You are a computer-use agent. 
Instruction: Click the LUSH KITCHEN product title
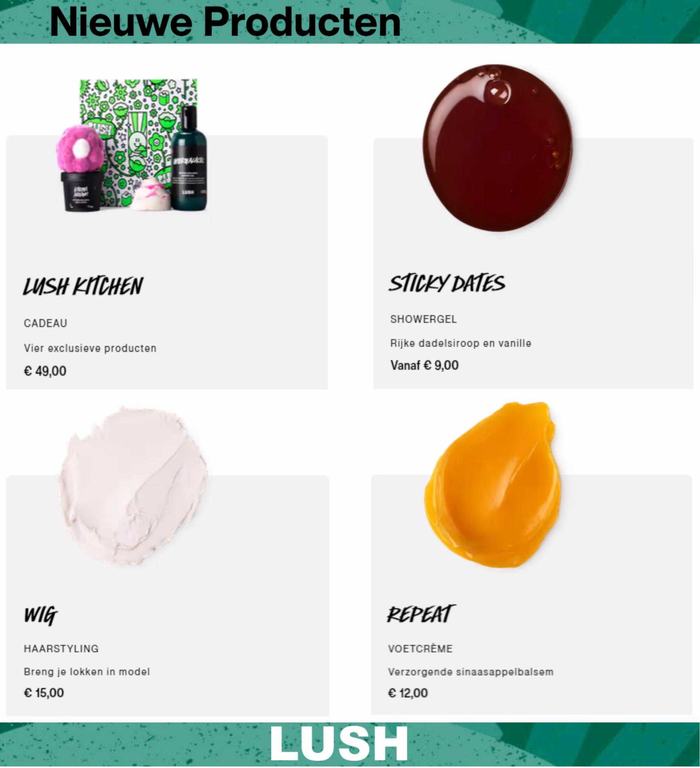[83, 286]
